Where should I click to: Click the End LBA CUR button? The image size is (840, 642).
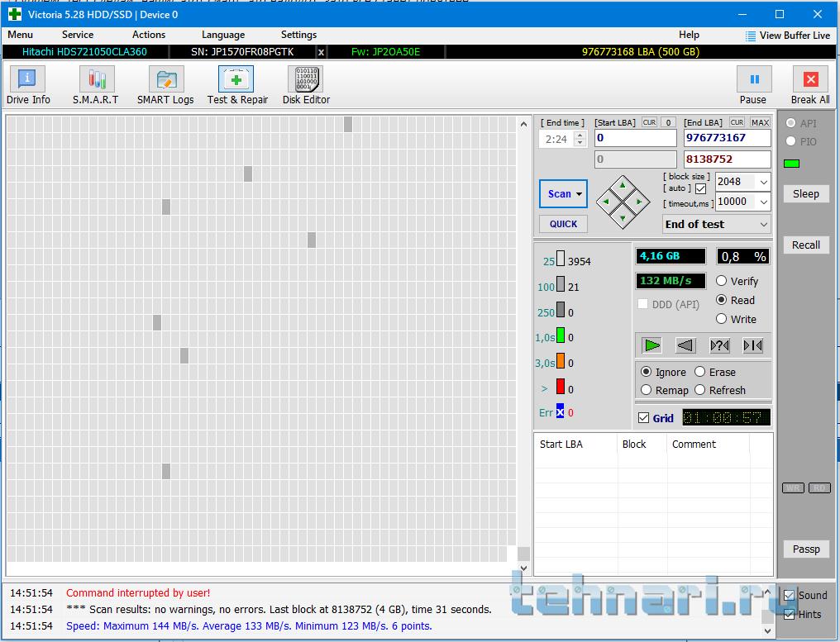click(737, 122)
